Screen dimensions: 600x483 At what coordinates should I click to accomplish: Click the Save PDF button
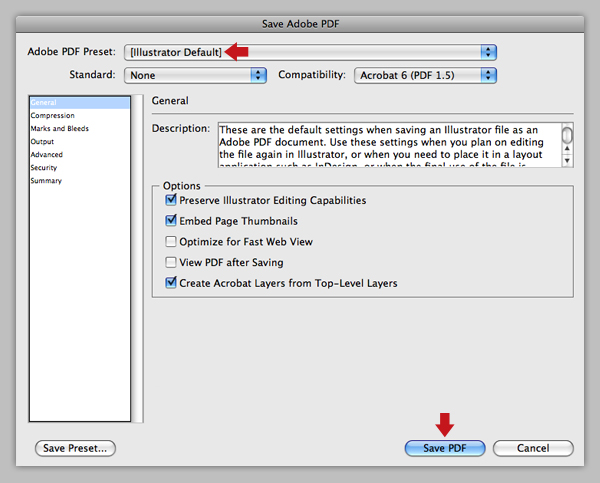pos(445,448)
